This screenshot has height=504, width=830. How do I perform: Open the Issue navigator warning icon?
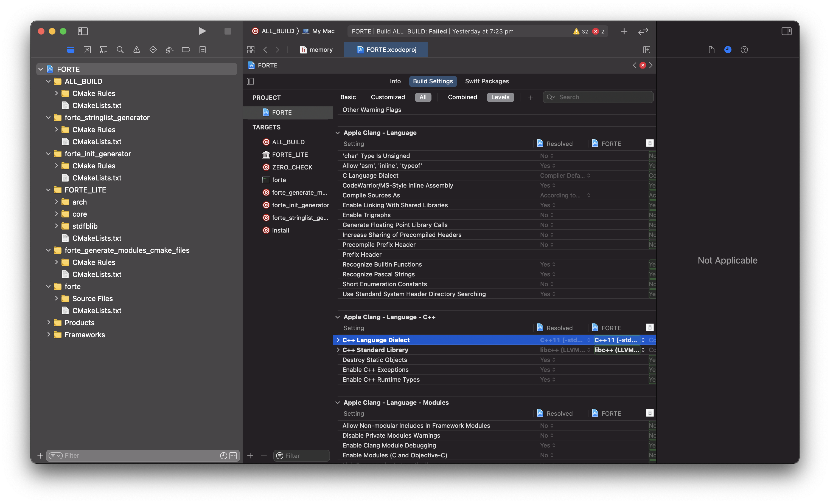click(x=137, y=50)
